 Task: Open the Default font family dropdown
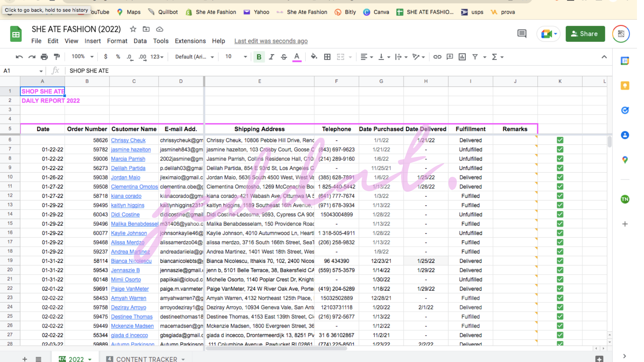[x=194, y=57]
